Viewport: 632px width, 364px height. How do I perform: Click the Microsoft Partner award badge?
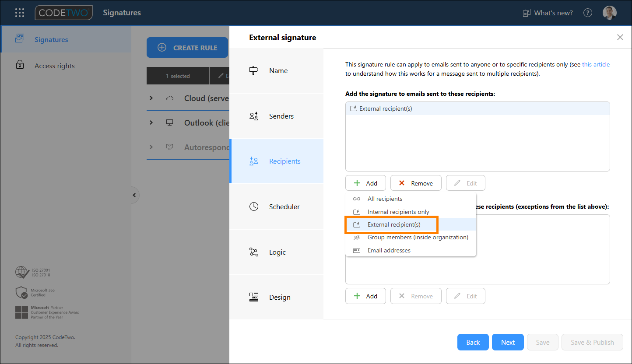(47, 312)
